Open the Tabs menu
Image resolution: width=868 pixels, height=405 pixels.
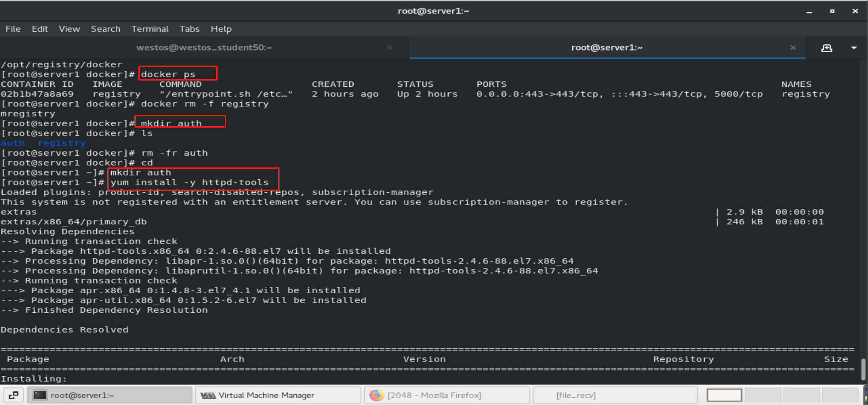tap(189, 29)
